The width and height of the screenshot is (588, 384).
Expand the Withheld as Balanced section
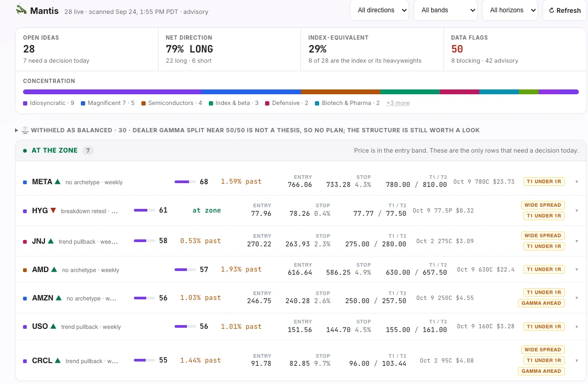point(17,131)
